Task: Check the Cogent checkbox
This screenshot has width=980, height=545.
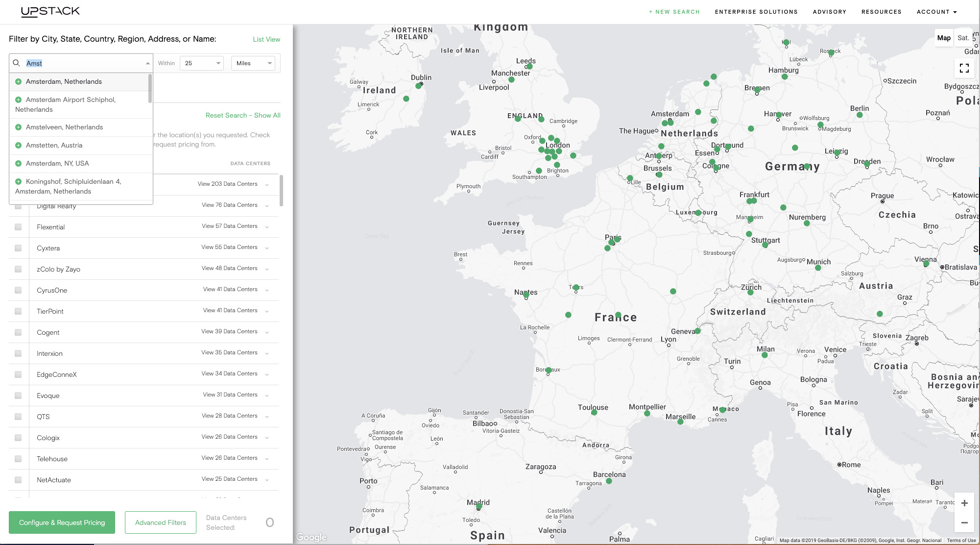Action: pyautogui.click(x=18, y=332)
